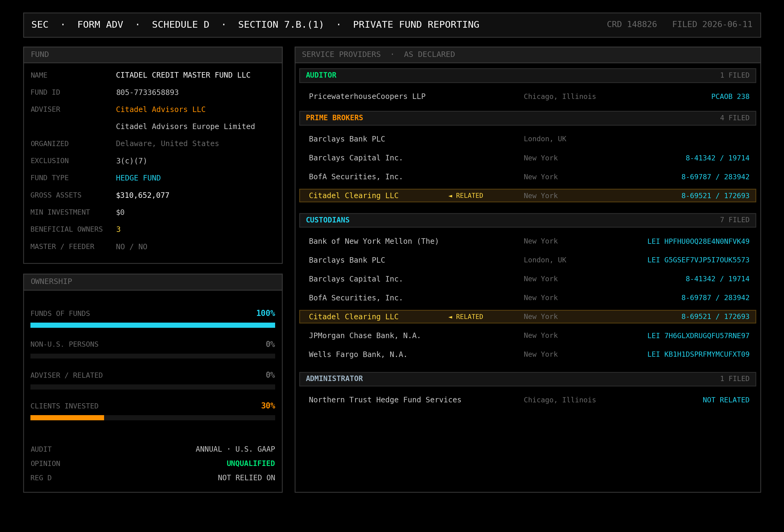
Task: Select the 3(c)(7) exclusion value
Action: point(131,161)
